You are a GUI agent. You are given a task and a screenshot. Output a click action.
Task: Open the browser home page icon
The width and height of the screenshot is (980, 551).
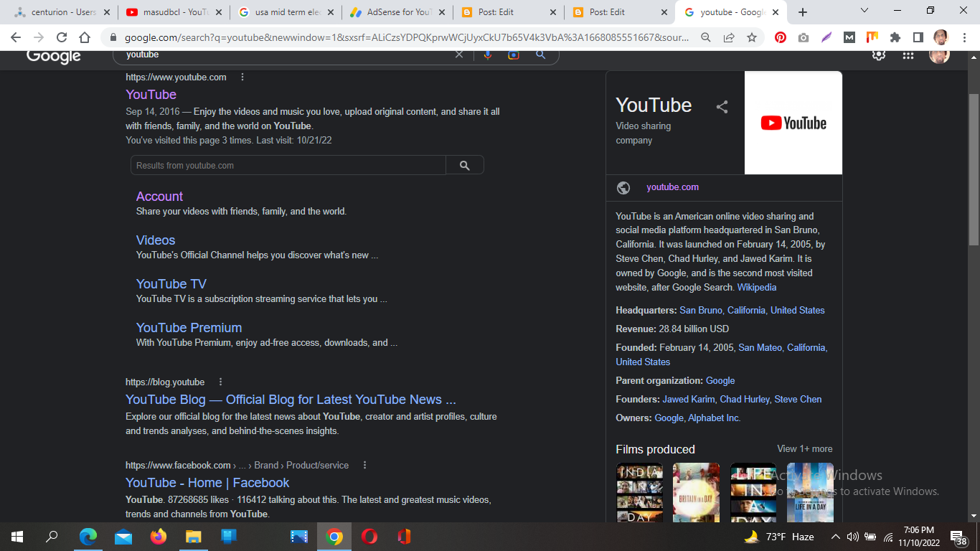pyautogui.click(x=85, y=37)
